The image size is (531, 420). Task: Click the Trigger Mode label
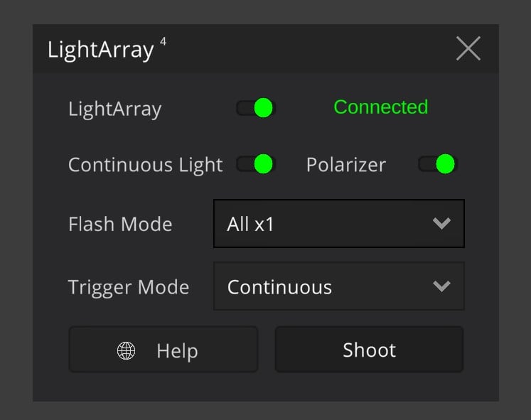click(129, 288)
